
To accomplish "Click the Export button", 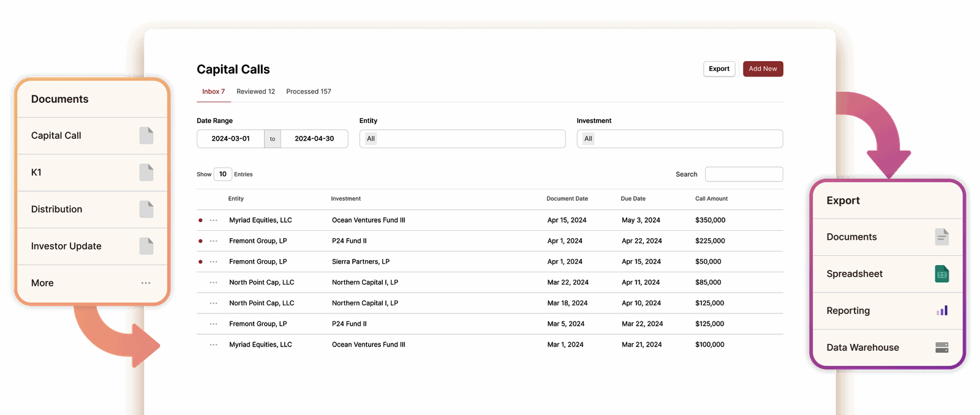I will pyautogui.click(x=719, y=69).
